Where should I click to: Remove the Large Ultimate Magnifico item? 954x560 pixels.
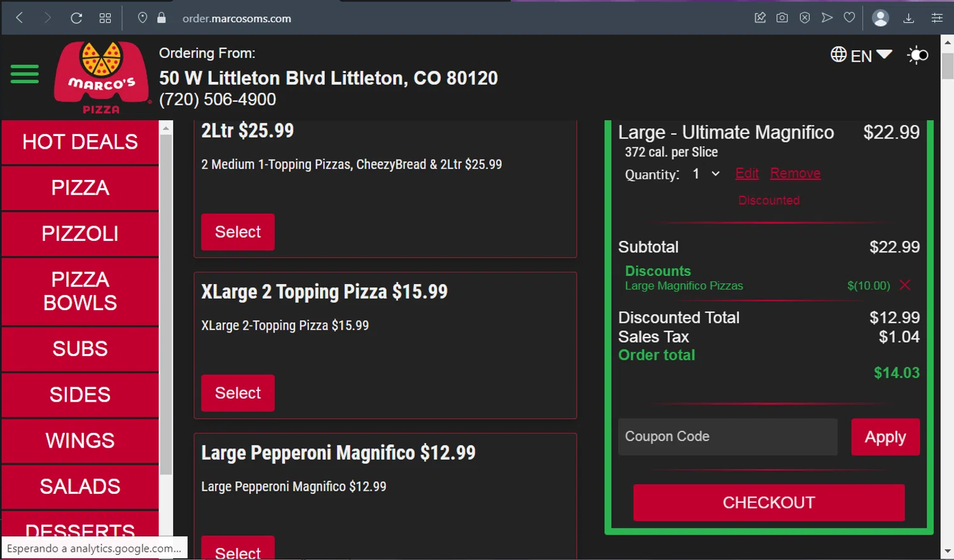(x=795, y=174)
